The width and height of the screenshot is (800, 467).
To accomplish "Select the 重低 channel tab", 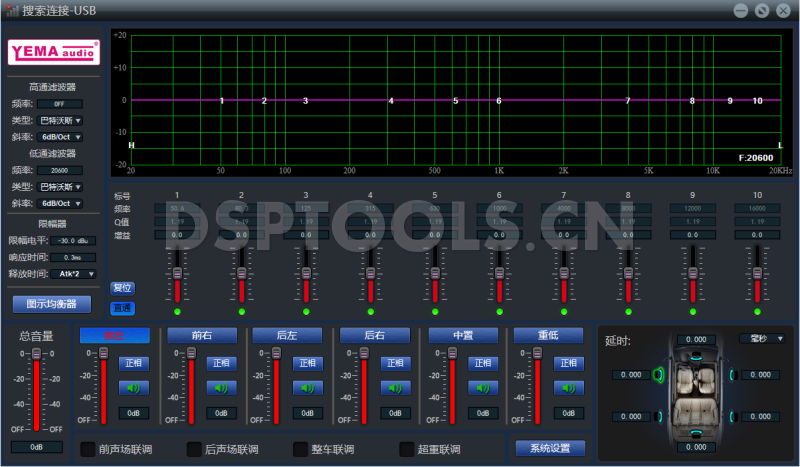I will pos(548,335).
